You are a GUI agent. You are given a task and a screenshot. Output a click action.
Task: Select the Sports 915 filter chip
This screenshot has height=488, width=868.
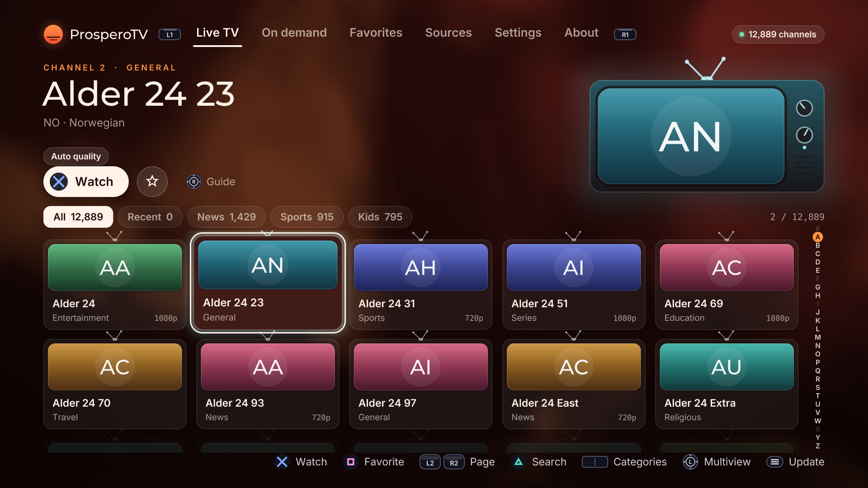coord(307,217)
